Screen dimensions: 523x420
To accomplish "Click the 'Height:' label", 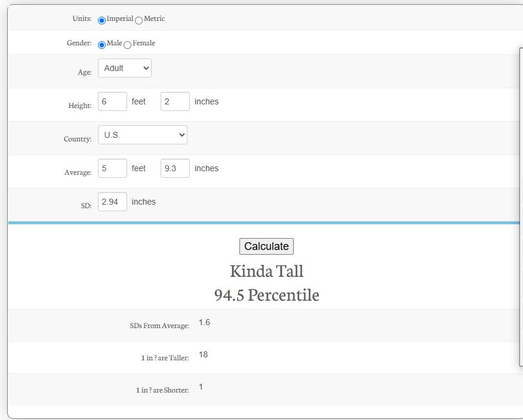I will pyautogui.click(x=80, y=106).
